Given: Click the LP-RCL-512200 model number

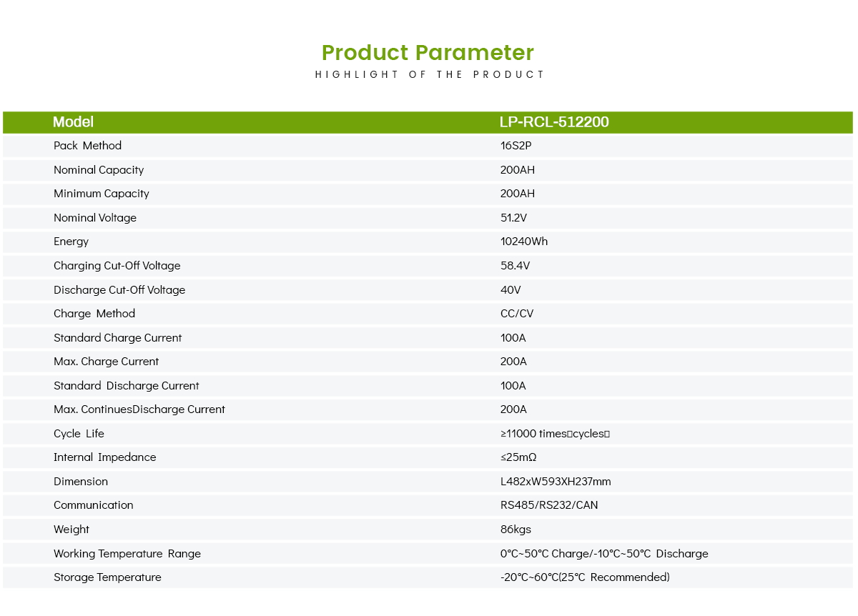Looking at the screenshot, I should pyautogui.click(x=554, y=122).
